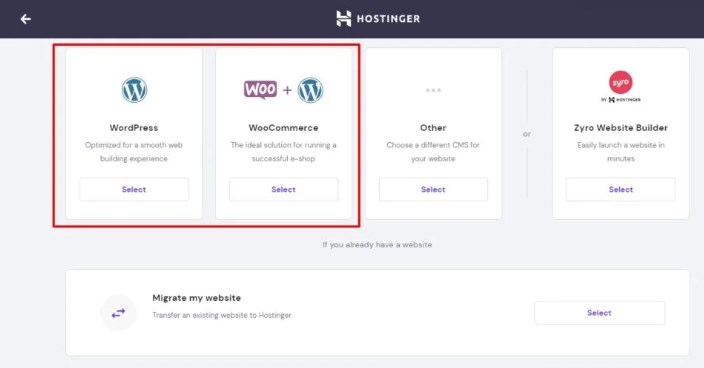Click the purple Woo logo icon
This screenshot has width=704, height=368.
[260, 90]
